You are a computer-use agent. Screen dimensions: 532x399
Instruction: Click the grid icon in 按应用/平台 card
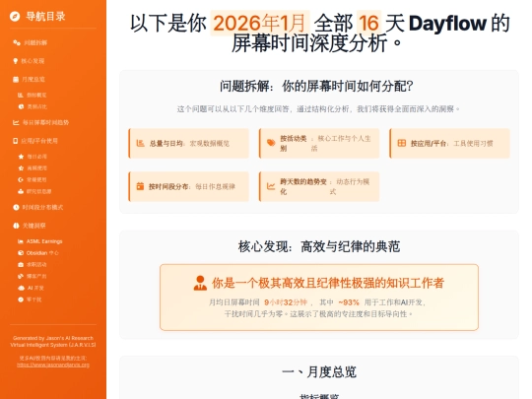pyautogui.click(x=402, y=143)
